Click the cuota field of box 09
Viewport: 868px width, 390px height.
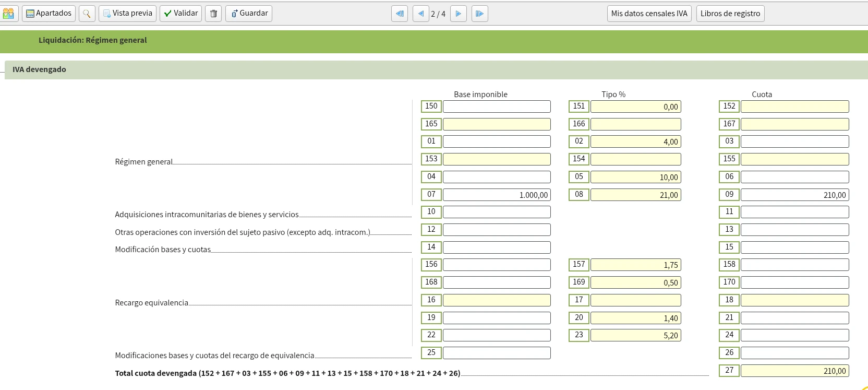coord(794,195)
